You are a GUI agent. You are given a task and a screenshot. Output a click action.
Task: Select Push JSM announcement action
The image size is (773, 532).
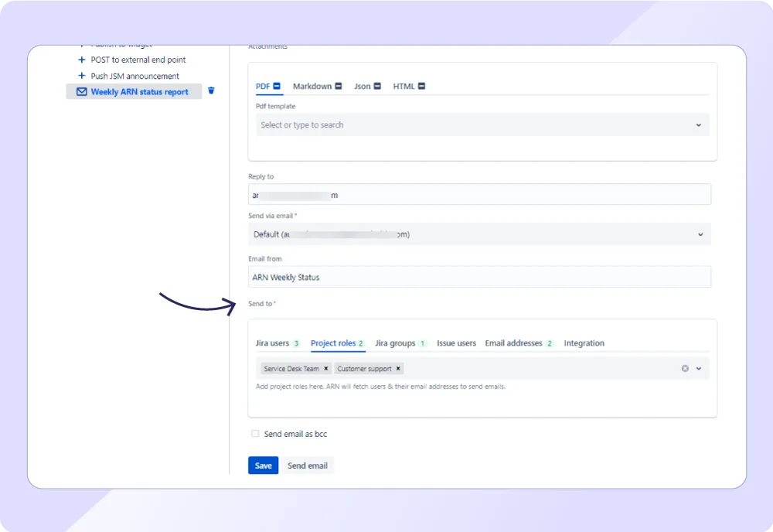tap(135, 76)
